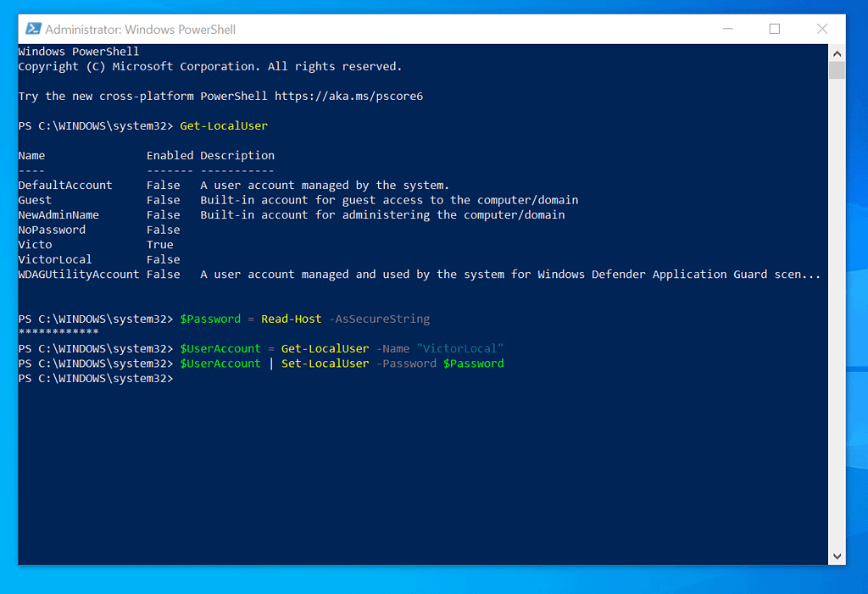Click the Guest account description text
This screenshot has height=594, width=868.
389,200
